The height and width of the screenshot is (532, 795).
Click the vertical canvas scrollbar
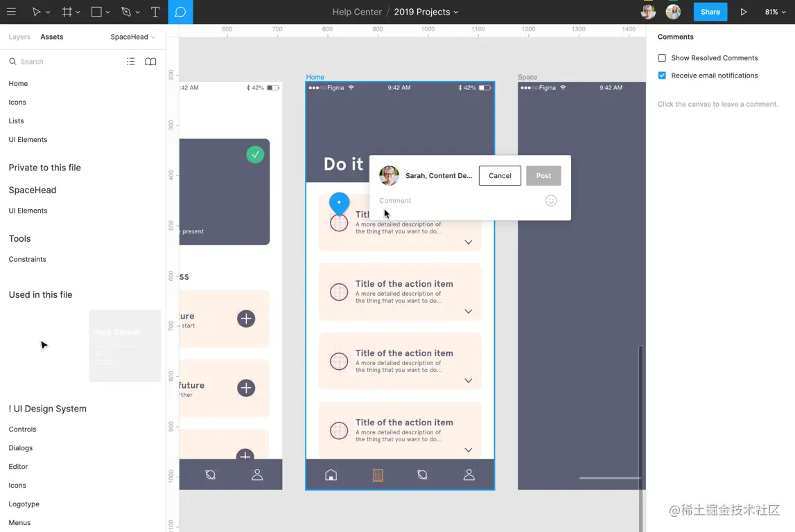641,438
